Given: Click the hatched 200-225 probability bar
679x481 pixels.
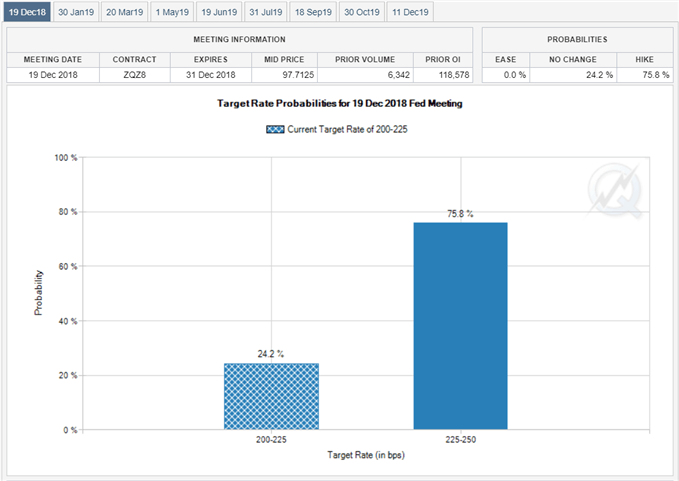Looking at the screenshot, I should click(x=272, y=396).
